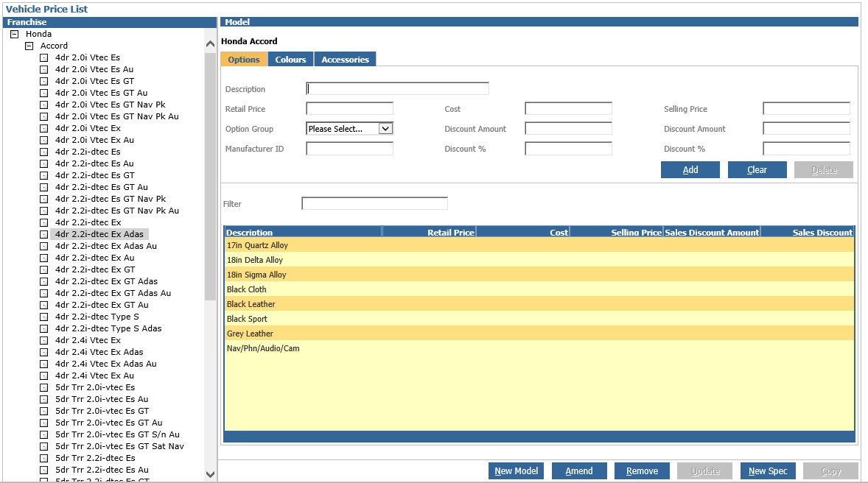Click the node icon beside 4dr 2.4i Vtec Ex Au
Image resolution: width=868 pixels, height=483 pixels.
[43, 376]
